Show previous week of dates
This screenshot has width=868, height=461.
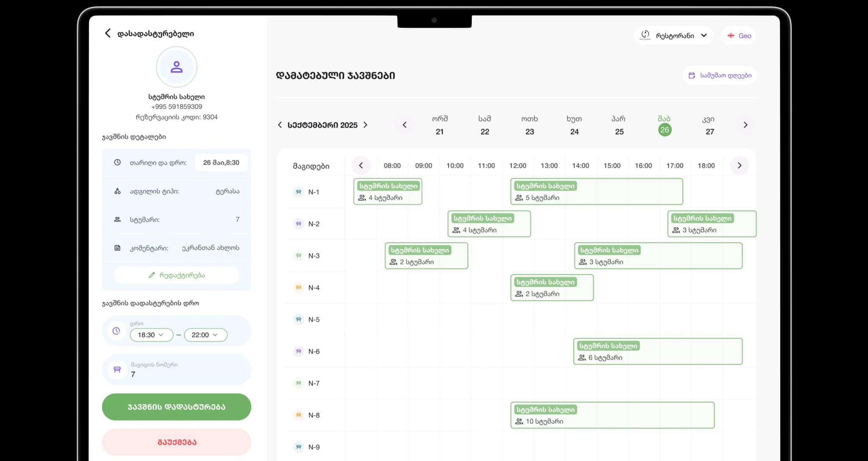404,125
